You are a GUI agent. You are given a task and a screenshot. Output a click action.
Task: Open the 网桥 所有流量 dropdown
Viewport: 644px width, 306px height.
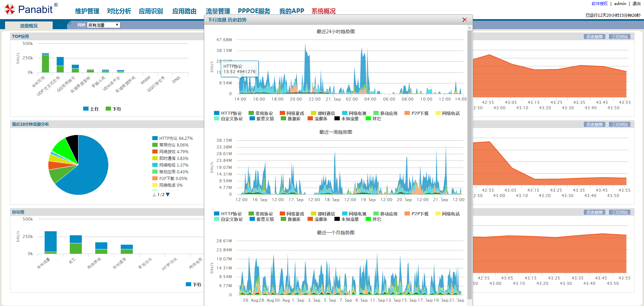pos(104,25)
